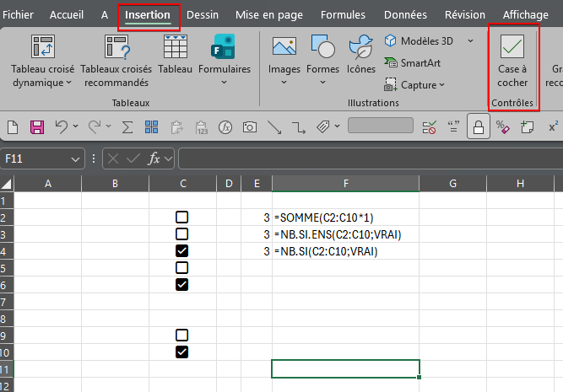Click the superscript x² icon
Screen dimensions: 563x392
tap(553, 126)
